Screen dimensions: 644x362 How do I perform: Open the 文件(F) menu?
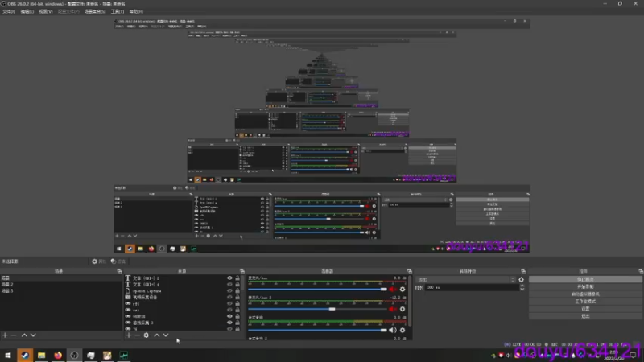click(x=9, y=11)
